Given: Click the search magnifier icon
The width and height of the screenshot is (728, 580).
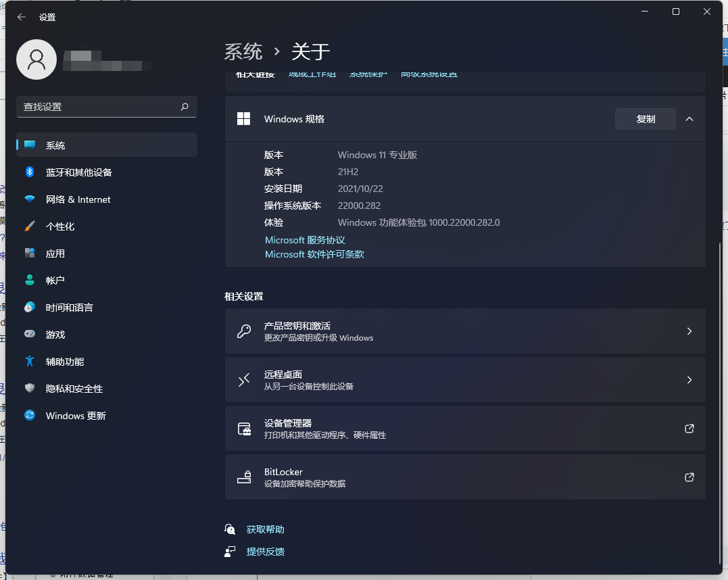Looking at the screenshot, I should (x=185, y=107).
